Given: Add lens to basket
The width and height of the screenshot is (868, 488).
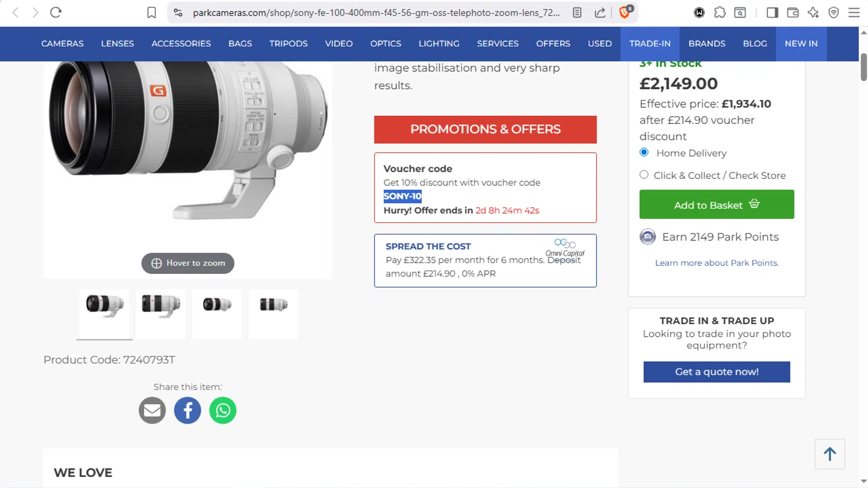Looking at the screenshot, I should click(x=716, y=204).
